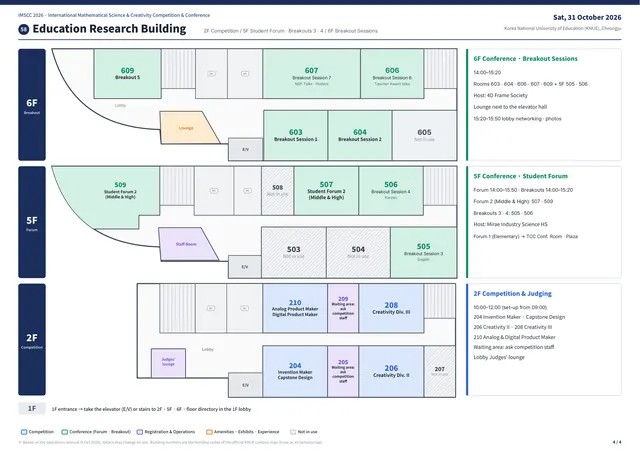Select room 204 Invention Maker

point(295,371)
